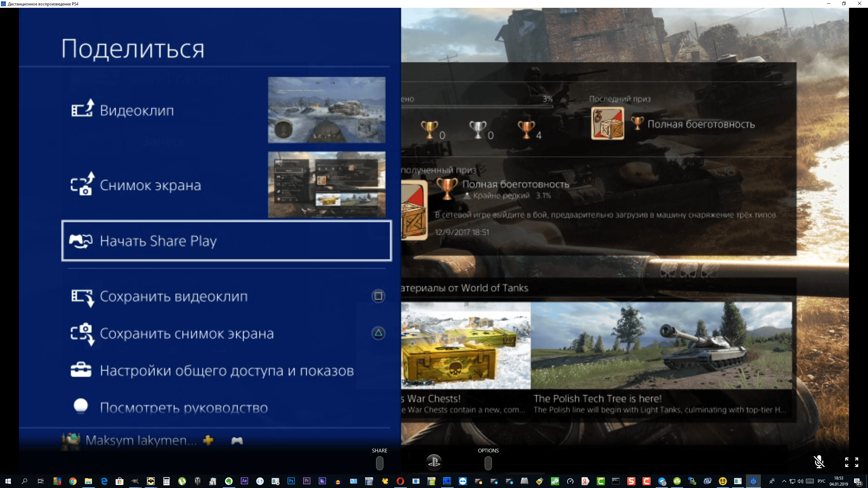Click the Share Play controller icon
The image size is (868, 488).
(x=81, y=241)
